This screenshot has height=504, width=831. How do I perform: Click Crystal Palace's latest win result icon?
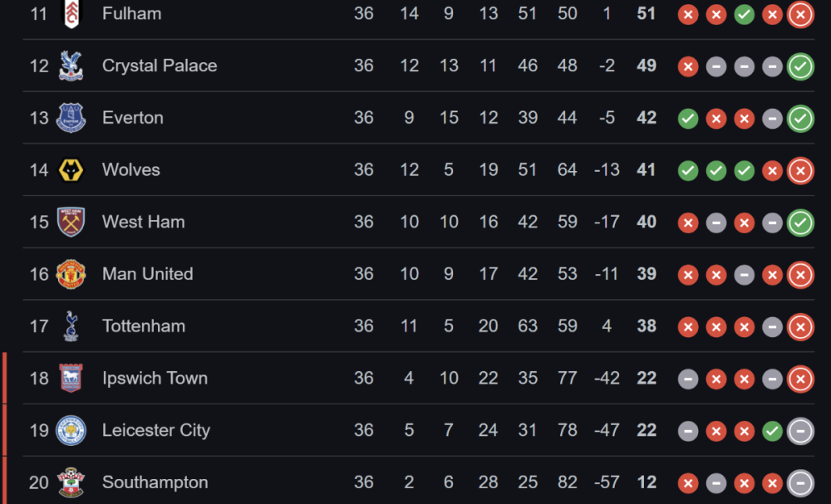click(x=800, y=66)
